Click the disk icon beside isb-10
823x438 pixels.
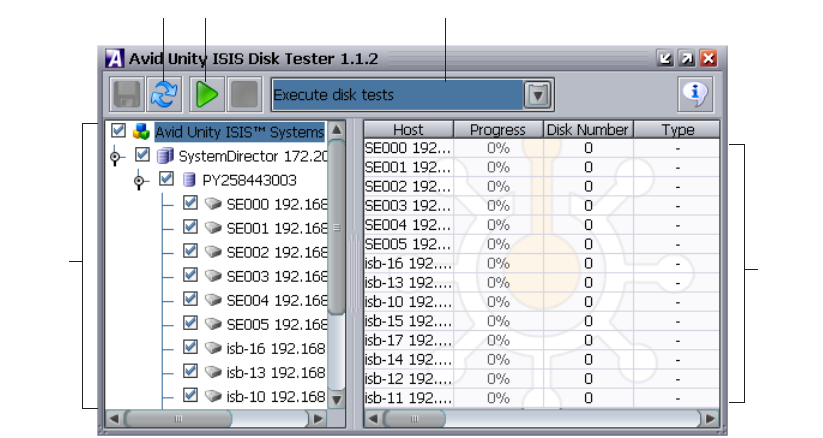(x=213, y=396)
